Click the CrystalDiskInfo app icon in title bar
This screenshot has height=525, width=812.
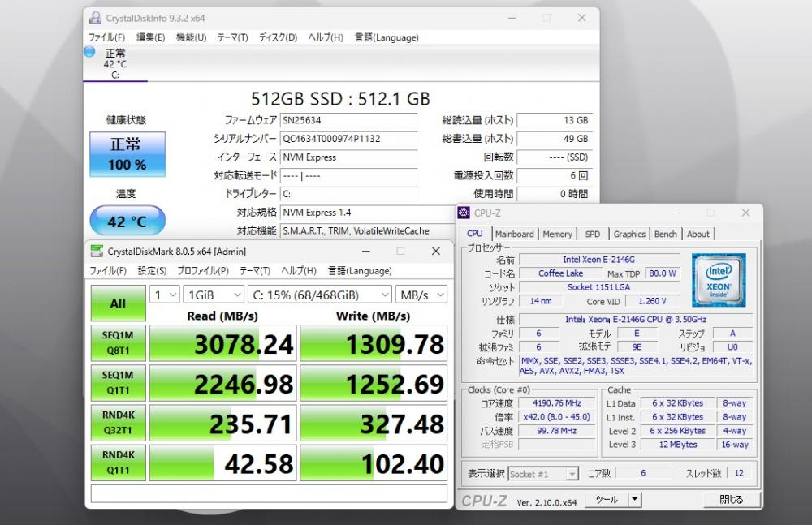coord(95,18)
